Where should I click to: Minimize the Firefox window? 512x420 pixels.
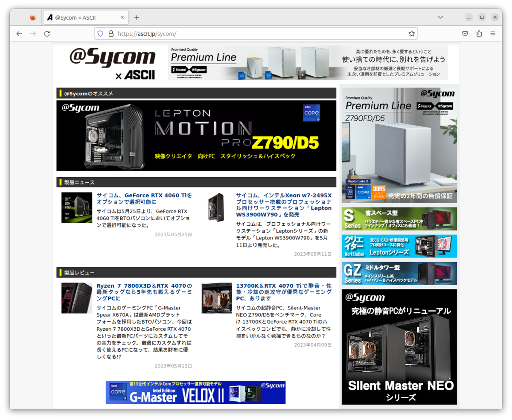[469, 17]
